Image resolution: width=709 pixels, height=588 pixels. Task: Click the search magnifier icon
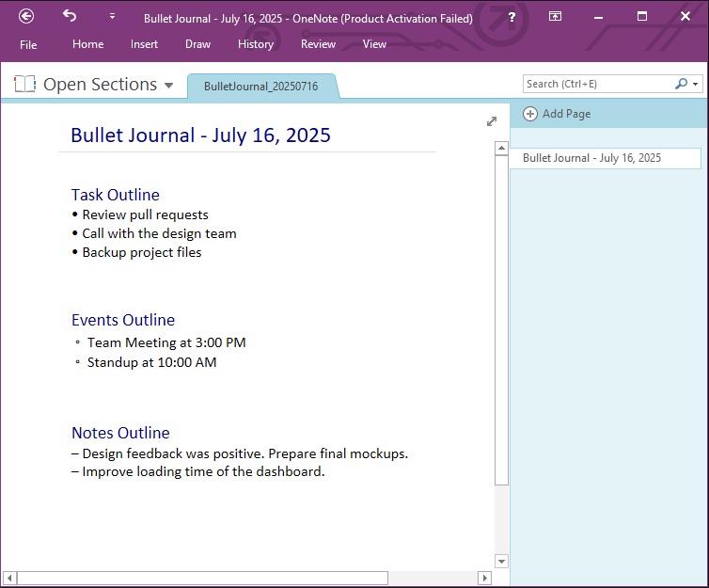(681, 84)
